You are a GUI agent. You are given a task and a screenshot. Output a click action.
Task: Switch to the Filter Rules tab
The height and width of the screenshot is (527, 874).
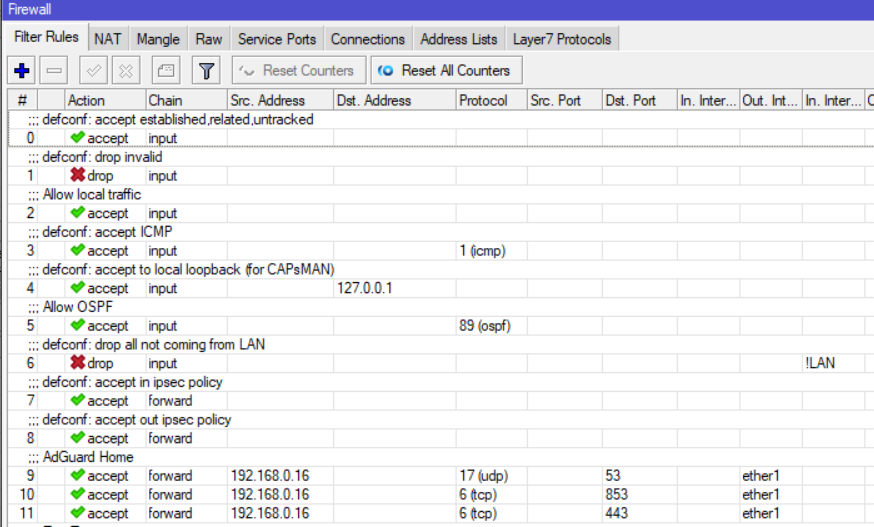click(46, 37)
